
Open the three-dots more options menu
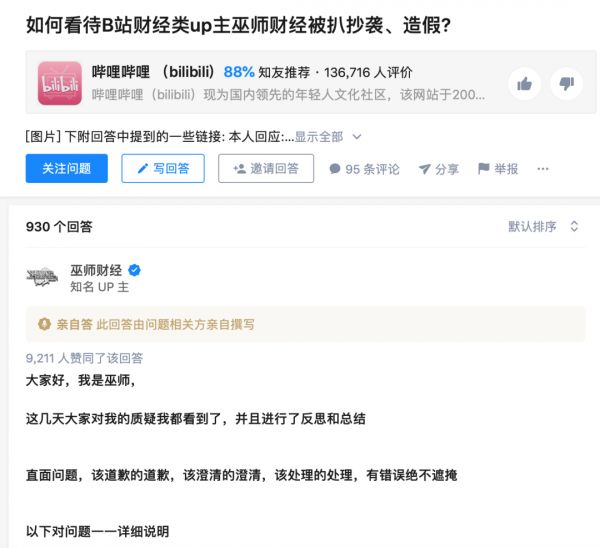coord(543,169)
